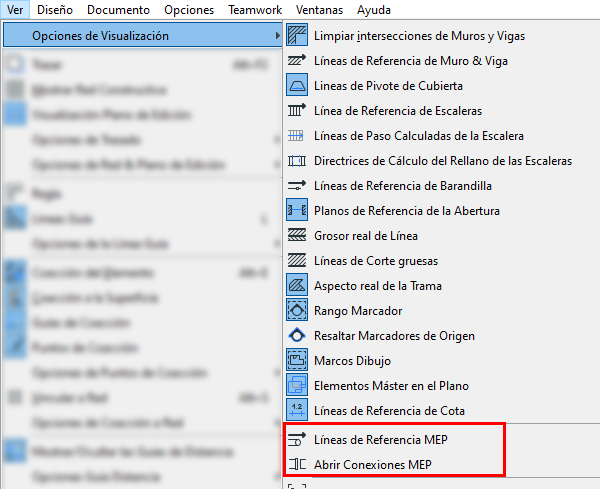This screenshot has width=600, height=489.
Task: Click Elementos Máster en el Plano icon
Action: 297,385
